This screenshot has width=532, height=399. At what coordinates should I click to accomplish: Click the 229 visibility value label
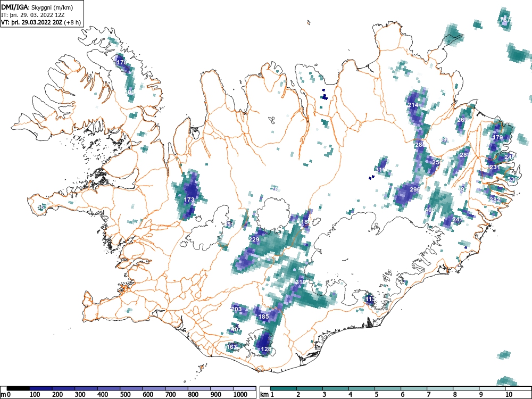(x=254, y=239)
